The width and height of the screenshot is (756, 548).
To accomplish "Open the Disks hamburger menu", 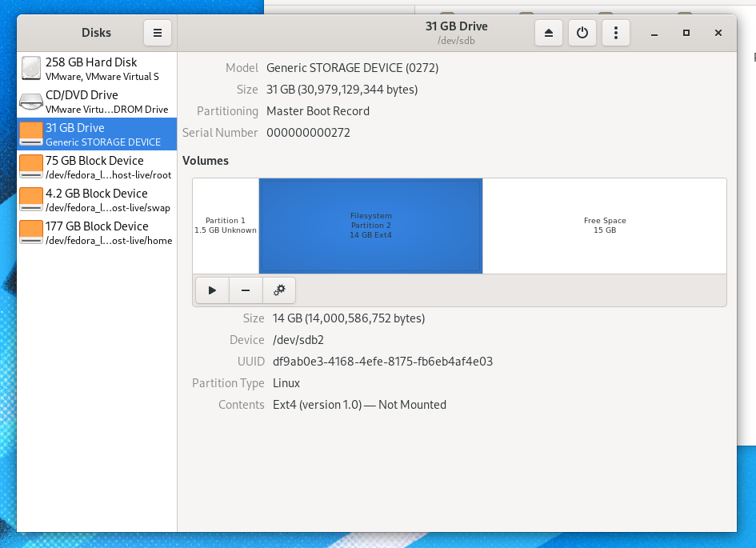I will (x=157, y=33).
